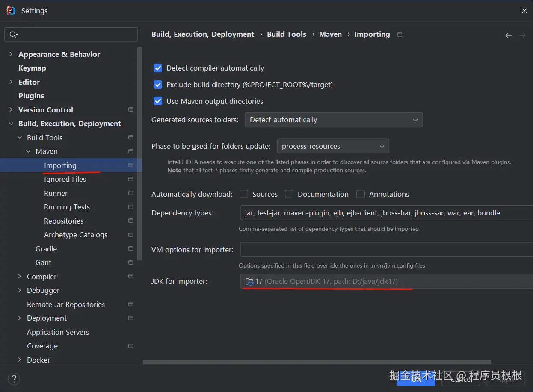Click project-level icon on Repositories row
This screenshot has height=392, width=533.
[x=130, y=221]
